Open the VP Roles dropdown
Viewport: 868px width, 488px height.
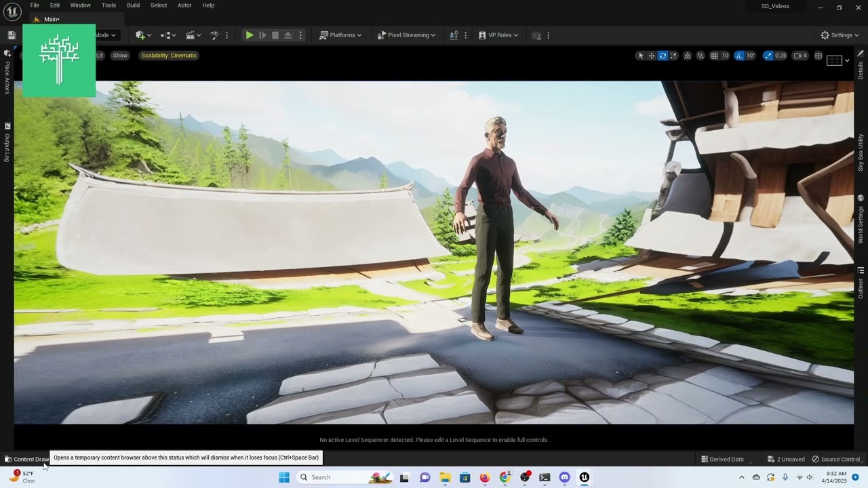click(x=498, y=35)
